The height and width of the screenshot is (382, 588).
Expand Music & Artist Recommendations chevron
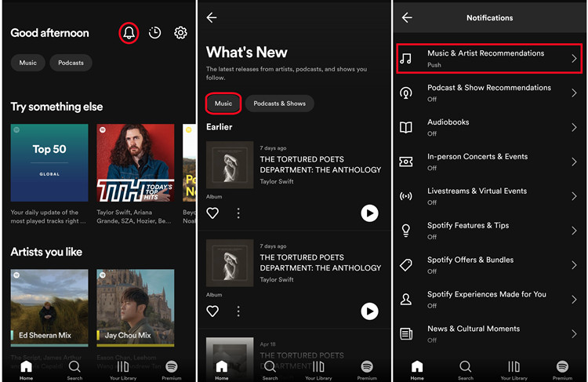tap(574, 59)
